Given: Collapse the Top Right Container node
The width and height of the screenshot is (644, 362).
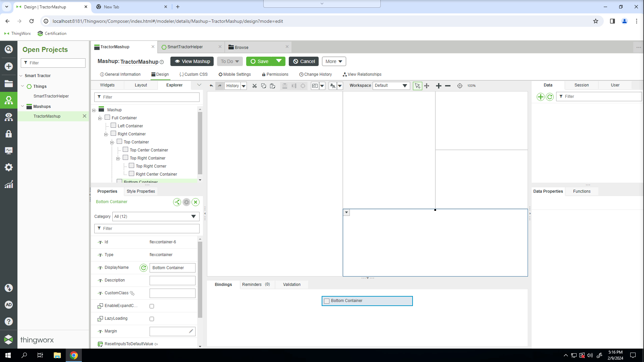Looking at the screenshot, I should pos(118,159).
